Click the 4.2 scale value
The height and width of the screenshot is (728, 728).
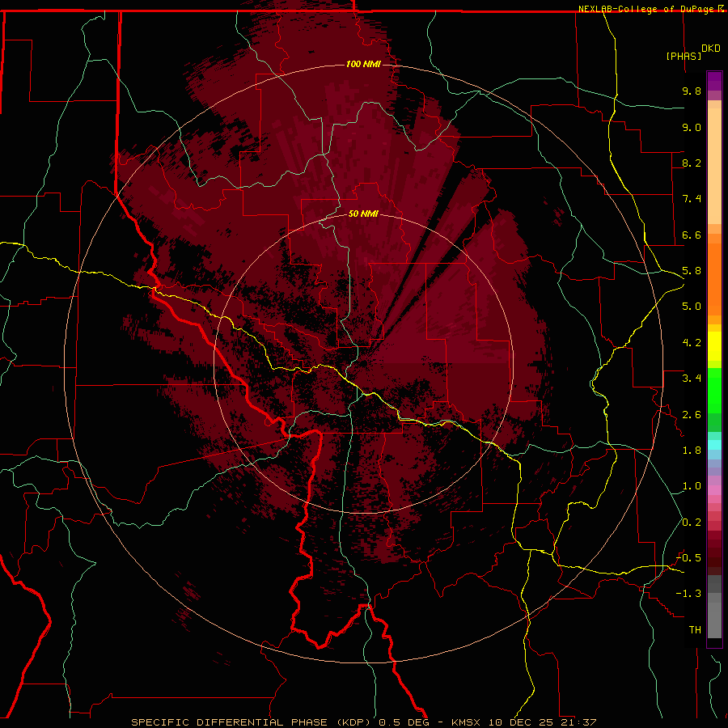pos(692,343)
